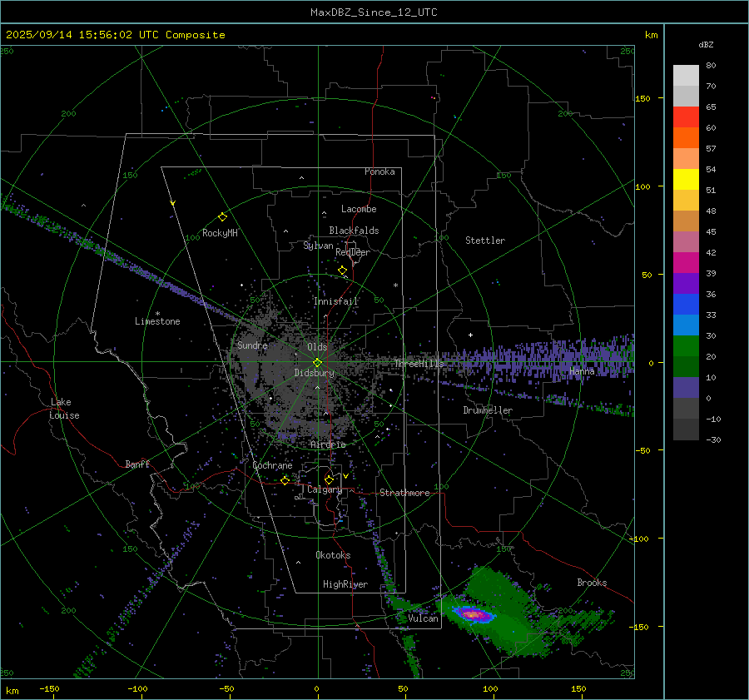Image resolution: width=749 pixels, height=700 pixels.
Task: Click the MaxDBZ_Since_12_UTC title
Action: 374,12
